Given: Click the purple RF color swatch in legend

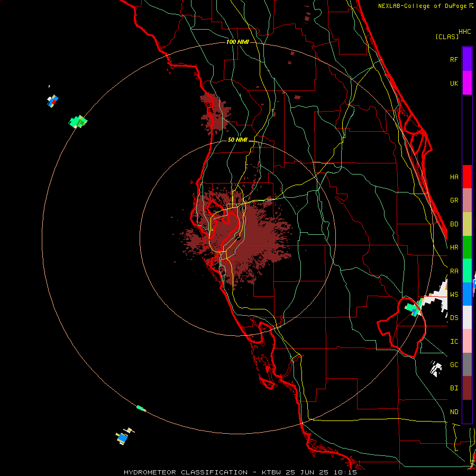Looking at the screenshot, I should 467,59.
